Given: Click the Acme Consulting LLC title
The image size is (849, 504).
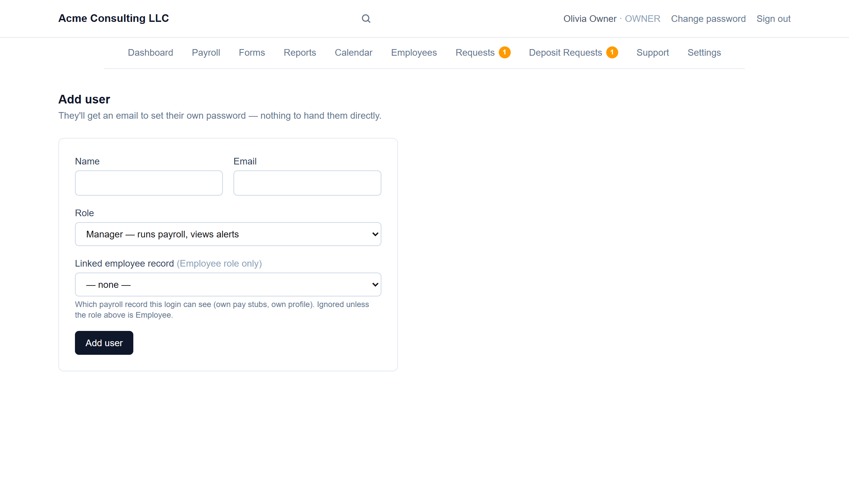Looking at the screenshot, I should click(x=113, y=18).
